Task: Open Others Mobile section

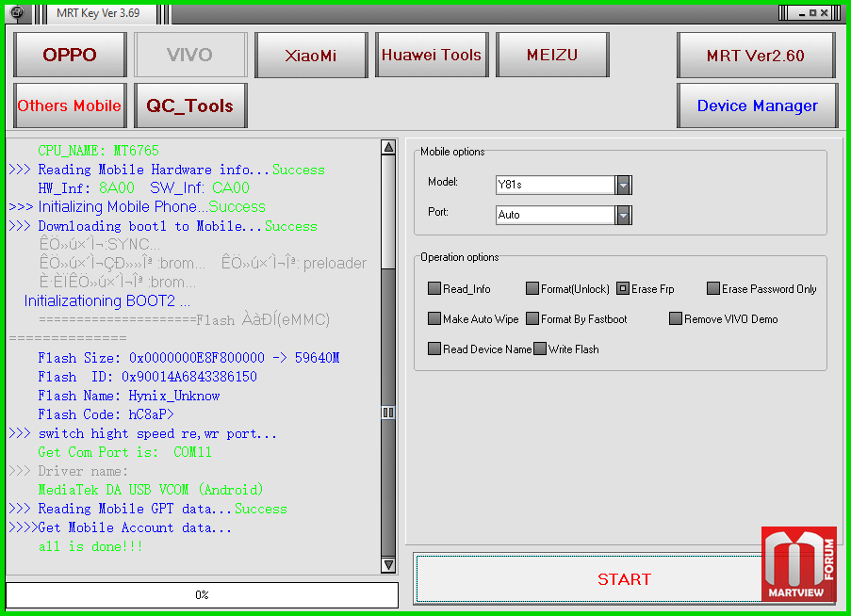Action: (70, 105)
